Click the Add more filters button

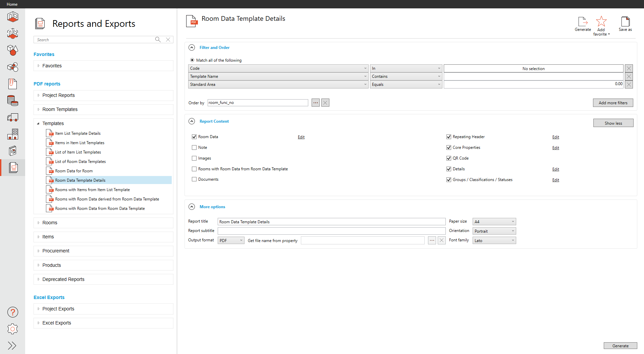point(613,103)
